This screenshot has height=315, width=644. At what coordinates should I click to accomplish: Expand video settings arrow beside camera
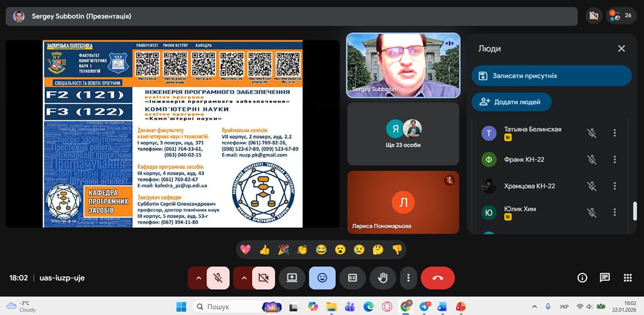[243, 278]
